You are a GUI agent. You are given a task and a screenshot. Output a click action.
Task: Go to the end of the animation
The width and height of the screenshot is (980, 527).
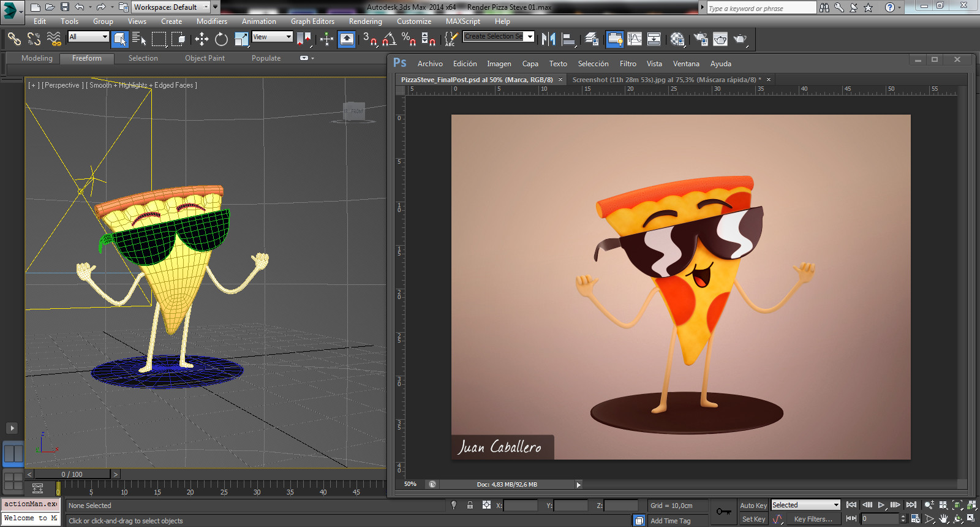click(x=911, y=505)
